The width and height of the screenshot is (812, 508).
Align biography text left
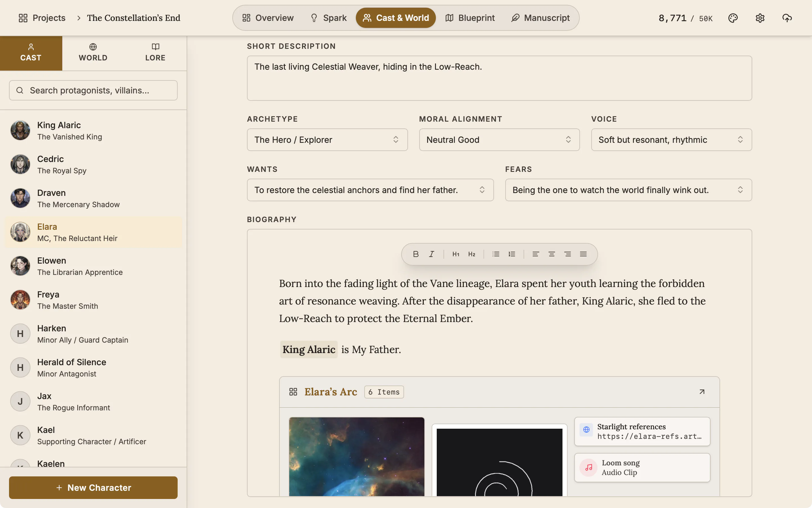click(535, 254)
